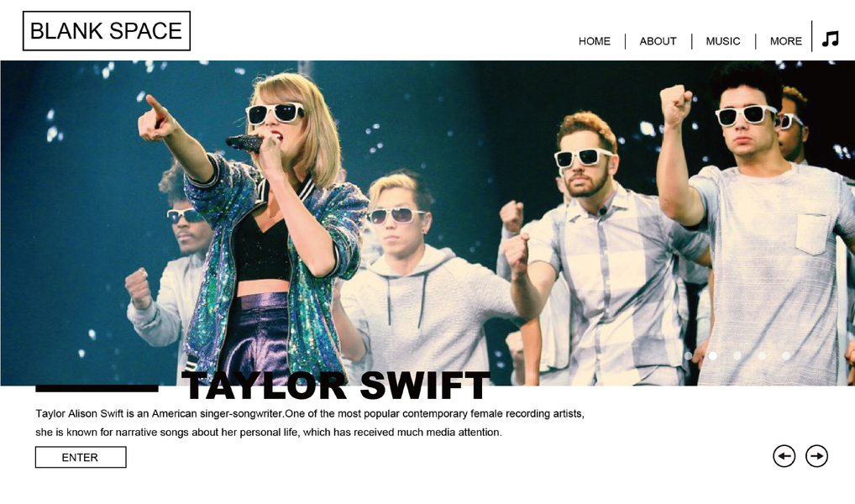Navigate to the MUSIC page
855x504 pixels.
pos(723,41)
